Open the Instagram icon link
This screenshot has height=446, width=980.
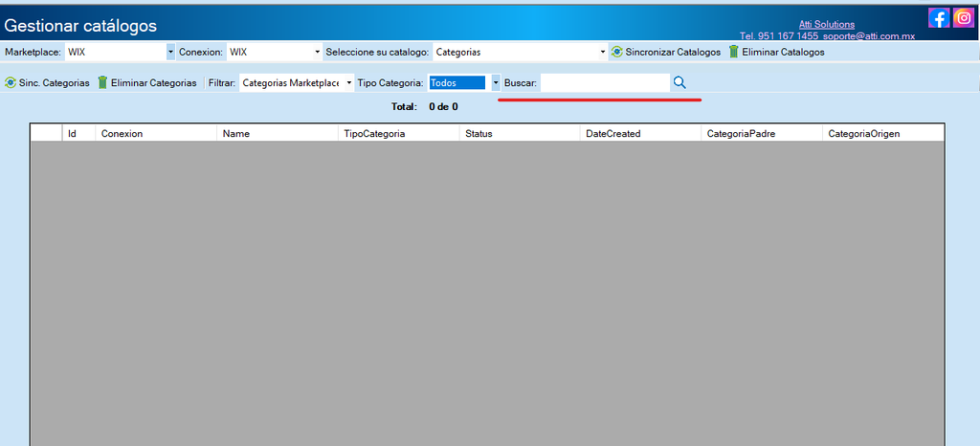(964, 17)
